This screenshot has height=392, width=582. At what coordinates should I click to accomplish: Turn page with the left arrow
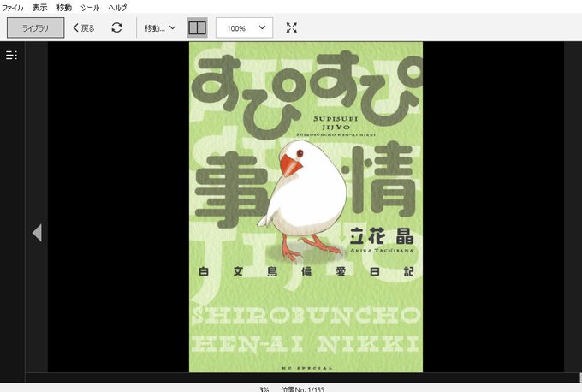click(37, 233)
